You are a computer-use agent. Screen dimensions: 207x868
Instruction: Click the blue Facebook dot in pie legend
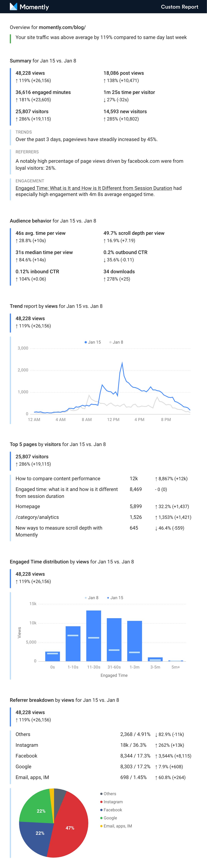click(101, 810)
